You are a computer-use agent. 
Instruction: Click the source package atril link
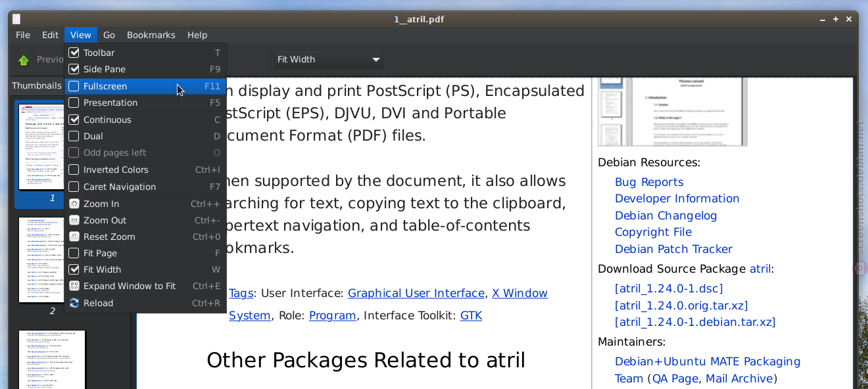(760, 269)
